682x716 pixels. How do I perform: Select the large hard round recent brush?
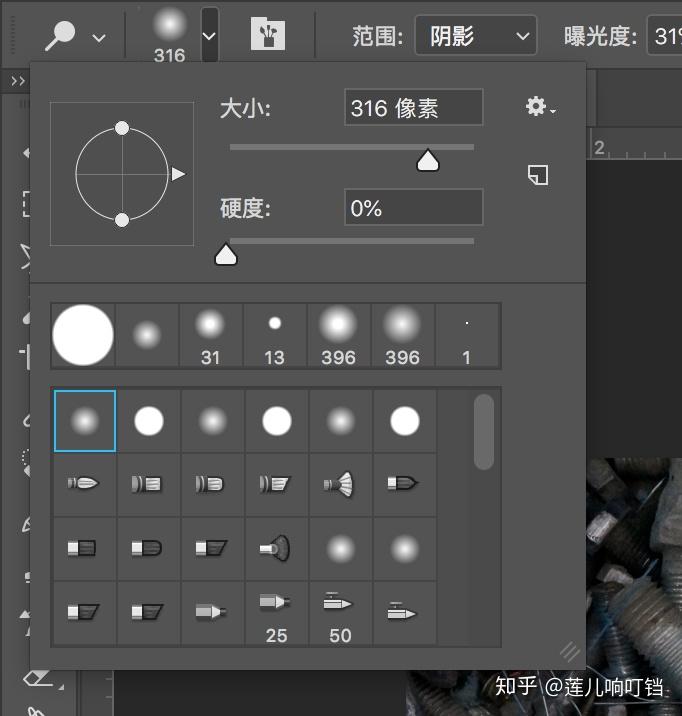(83, 335)
